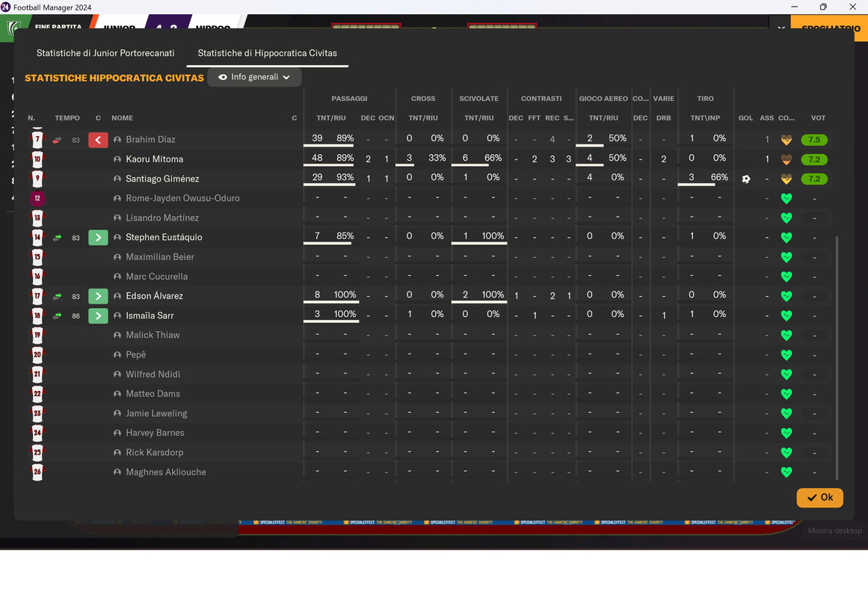This screenshot has width=868, height=598.
Task: Click green substituted-on arrow for Edson Álvarez
Action: (x=98, y=296)
